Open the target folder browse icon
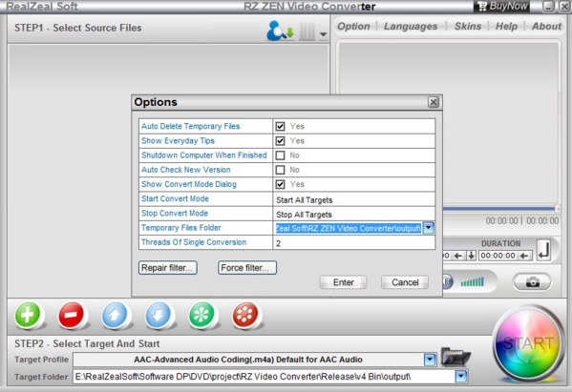 455,357
